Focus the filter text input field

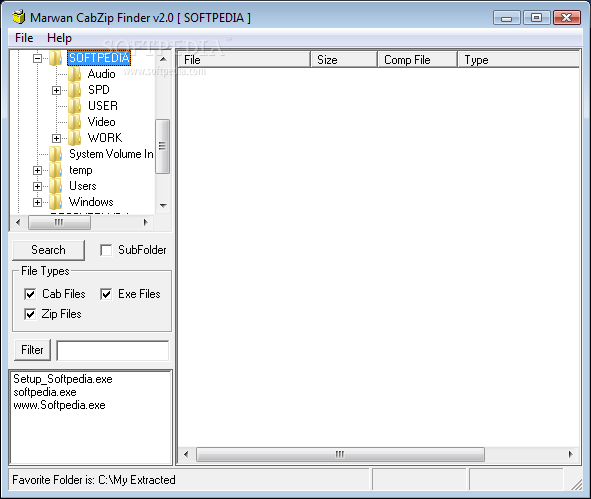tap(113, 351)
